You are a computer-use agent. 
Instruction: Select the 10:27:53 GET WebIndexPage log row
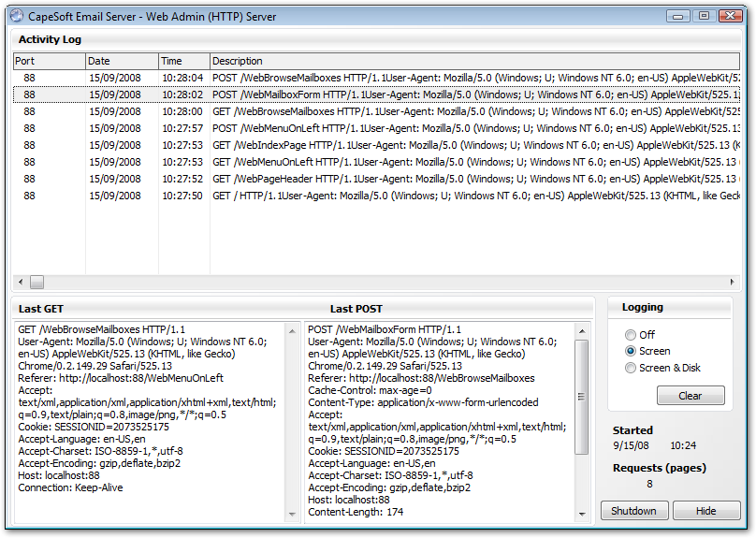click(374, 145)
